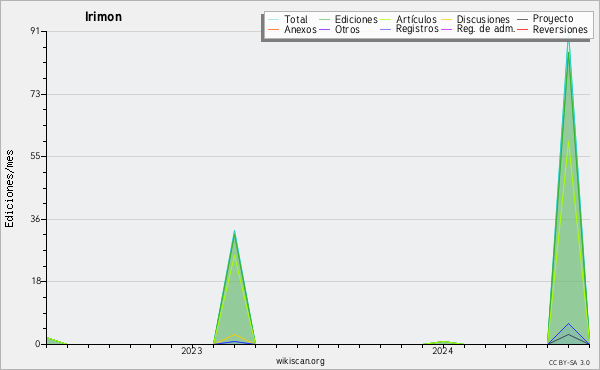The image size is (600, 370).
Task: Click the y-axis value "18"
Action: (x=35, y=281)
